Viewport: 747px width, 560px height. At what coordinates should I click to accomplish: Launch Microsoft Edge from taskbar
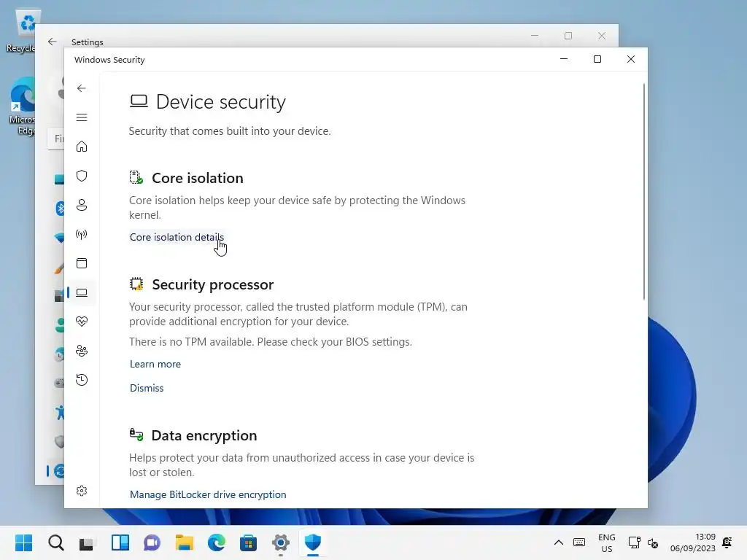(x=216, y=542)
